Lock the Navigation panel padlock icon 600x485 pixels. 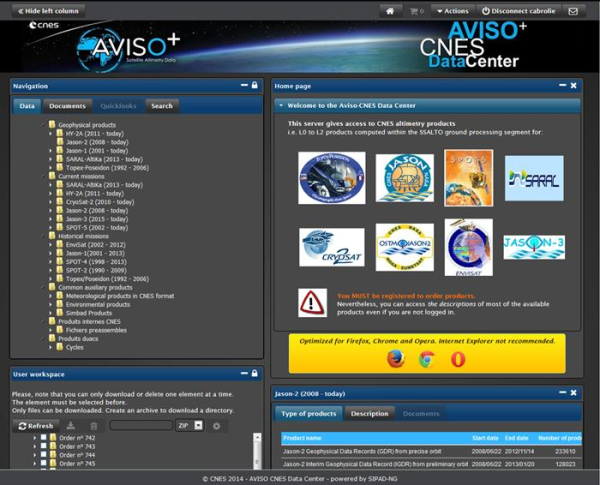254,85
